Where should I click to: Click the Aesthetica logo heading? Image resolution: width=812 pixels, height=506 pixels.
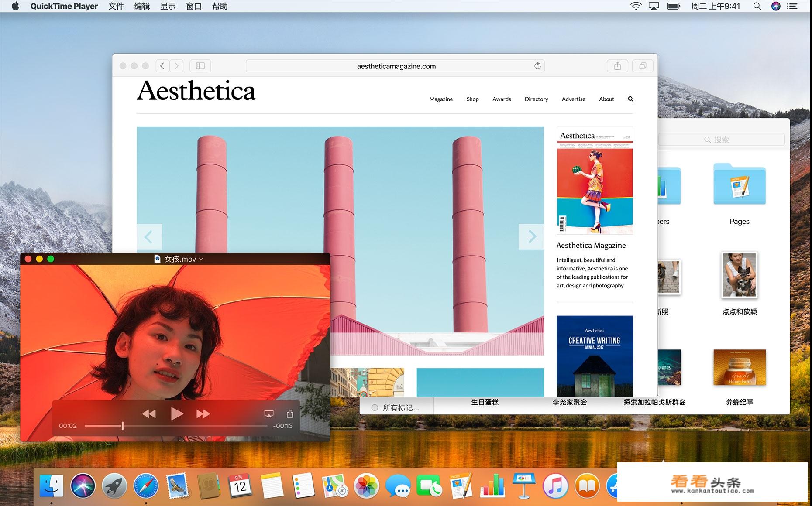tap(196, 91)
